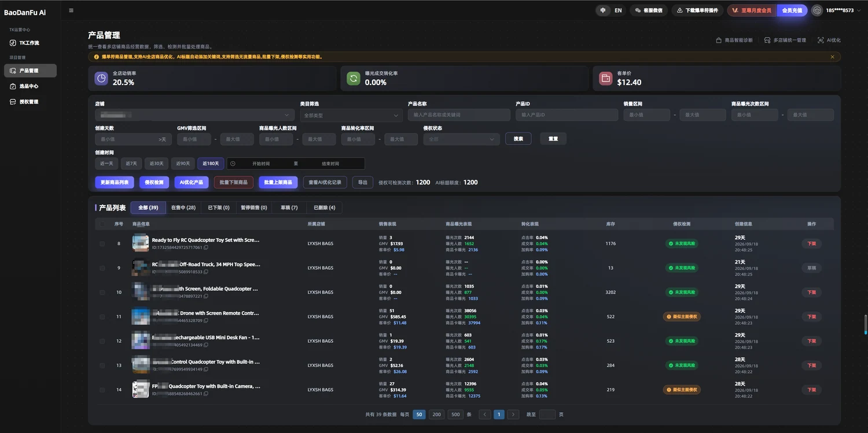This screenshot has height=433, width=868.
Task: Expand the account menu next to 185****8573
Action: click(x=859, y=10)
